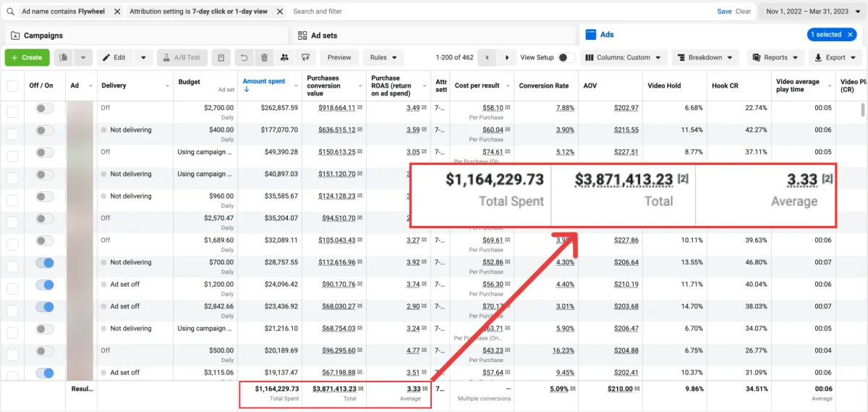Click the clipboard icon beside A/B Test
This screenshot has height=412, width=868.
(x=221, y=58)
